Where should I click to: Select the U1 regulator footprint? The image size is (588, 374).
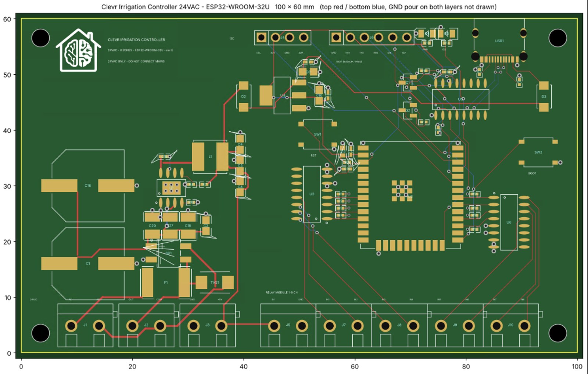pyautogui.click(x=171, y=188)
